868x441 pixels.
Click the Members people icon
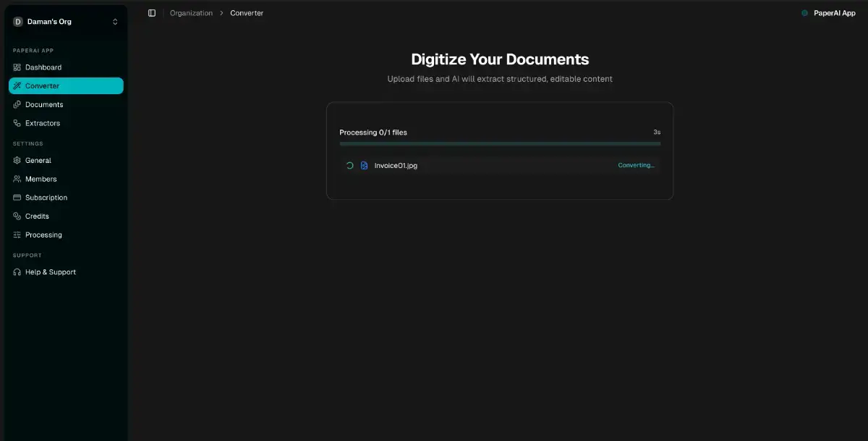pyautogui.click(x=17, y=179)
